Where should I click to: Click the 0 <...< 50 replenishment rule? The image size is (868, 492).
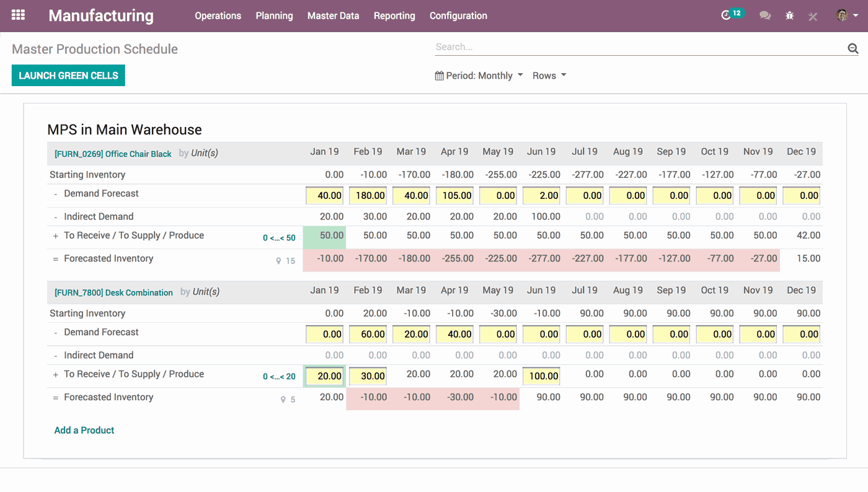click(278, 237)
